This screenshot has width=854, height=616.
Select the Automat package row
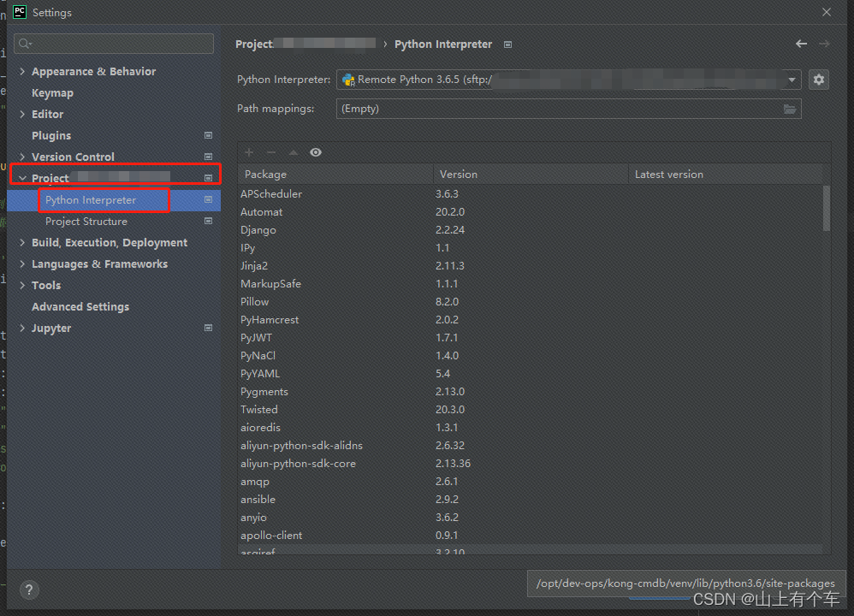tap(531, 212)
